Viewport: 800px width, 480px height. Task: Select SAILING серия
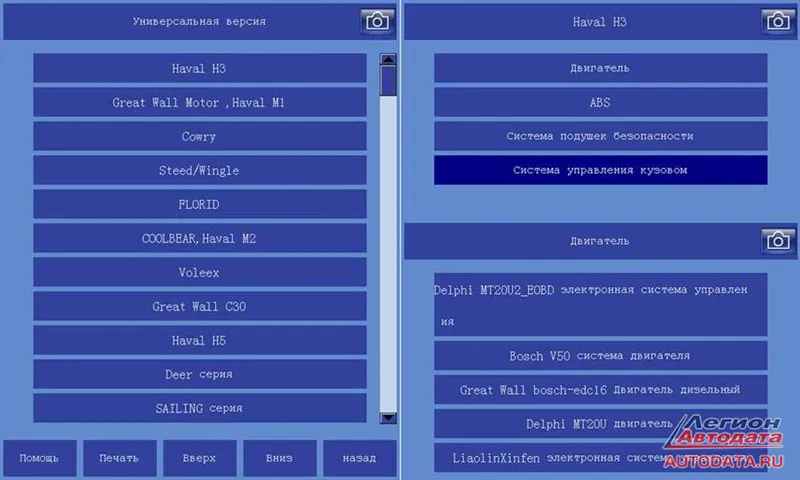tap(199, 408)
